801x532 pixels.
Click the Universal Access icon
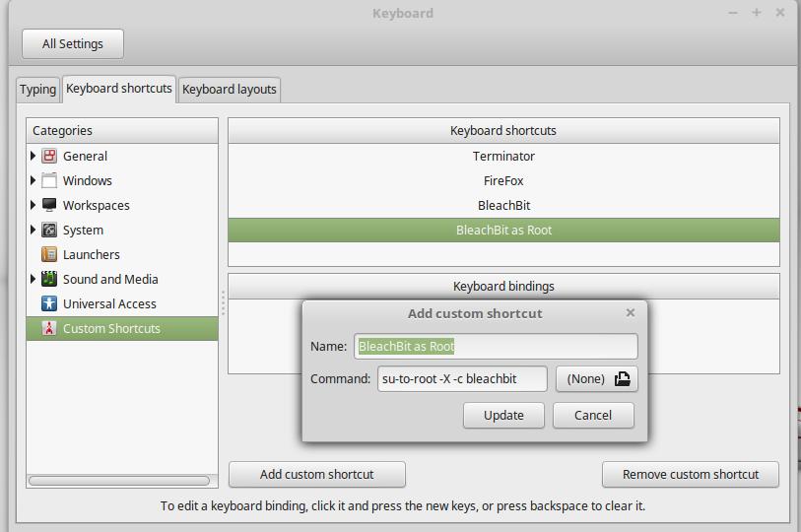(49, 303)
